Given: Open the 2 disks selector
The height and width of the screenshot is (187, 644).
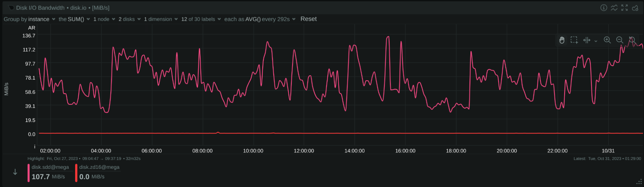Looking at the screenshot, I should point(130,19).
